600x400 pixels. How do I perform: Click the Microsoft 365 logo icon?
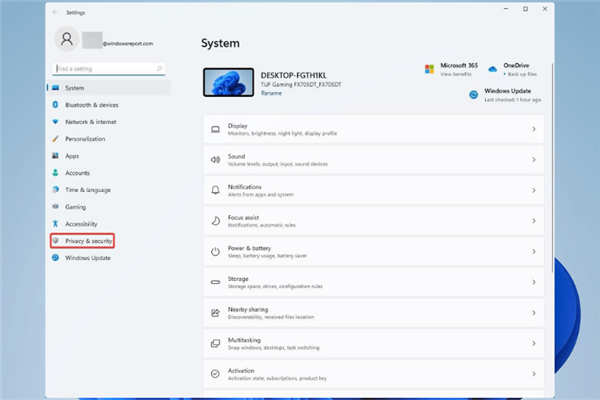click(429, 69)
